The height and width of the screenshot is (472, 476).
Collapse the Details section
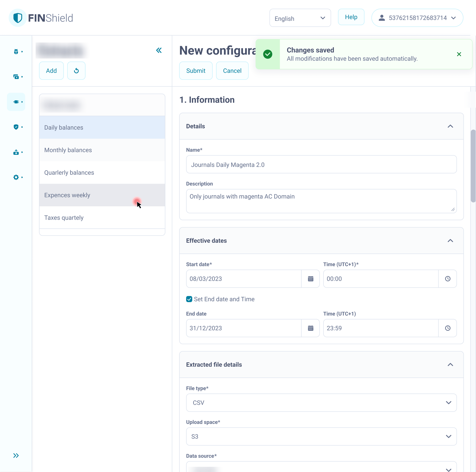450,126
